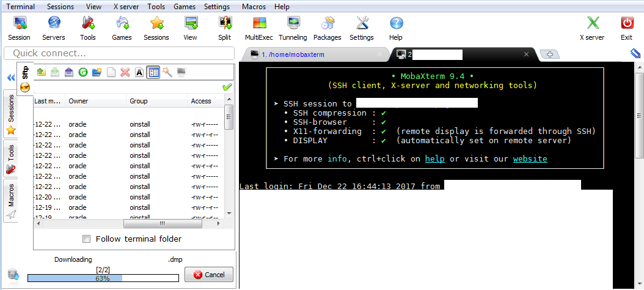The image size is (644, 290).
Task: Open the Macros menu
Action: tap(254, 7)
